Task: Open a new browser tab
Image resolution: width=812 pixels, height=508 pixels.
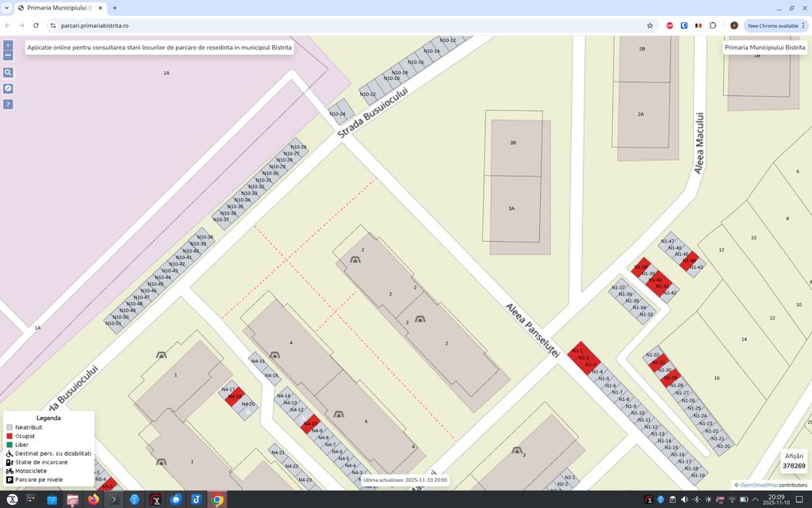Action: click(x=115, y=7)
